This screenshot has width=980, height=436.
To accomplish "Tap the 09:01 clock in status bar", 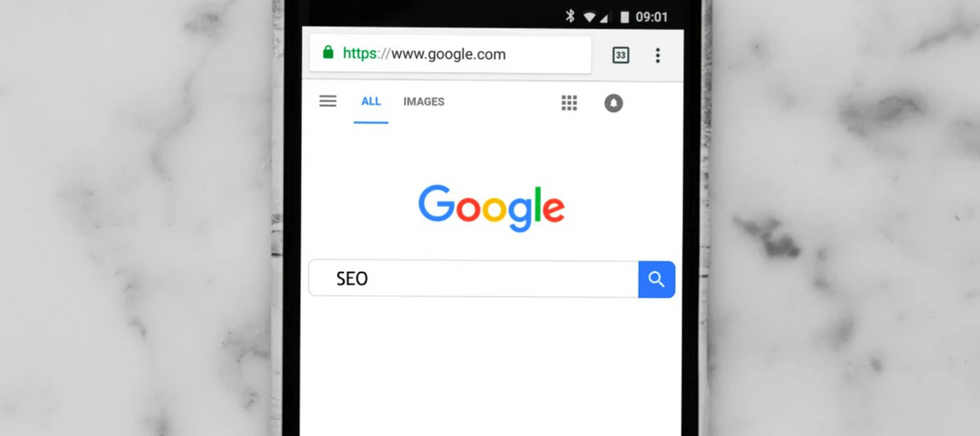I will (x=651, y=18).
